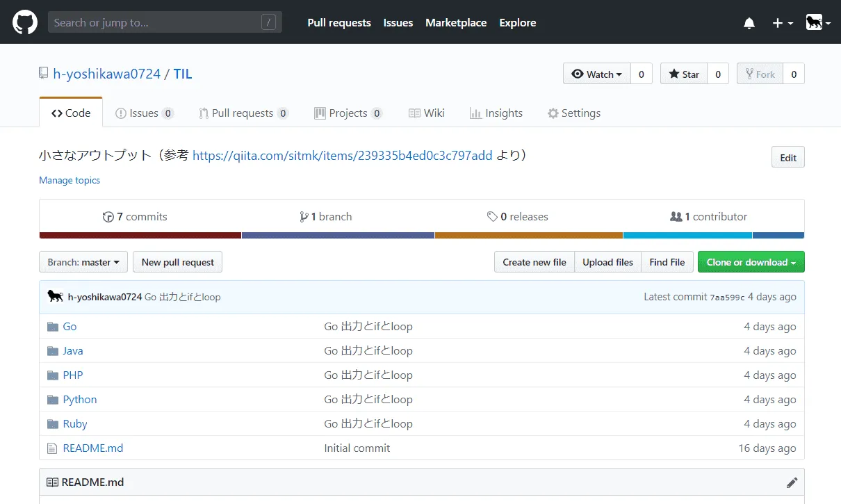Follow the qiita.com link in description

[x=342, y=156]
